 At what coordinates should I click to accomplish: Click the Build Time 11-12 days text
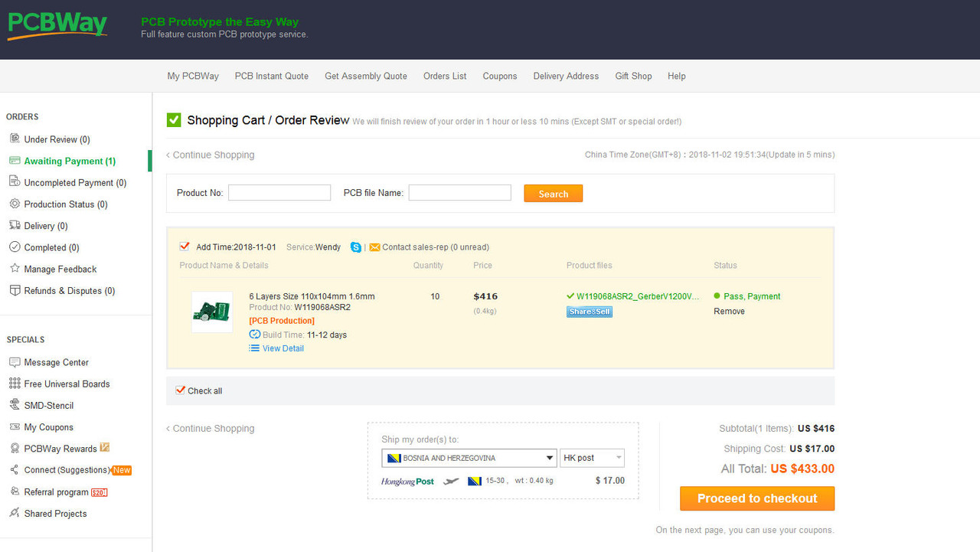click(305, 335)
